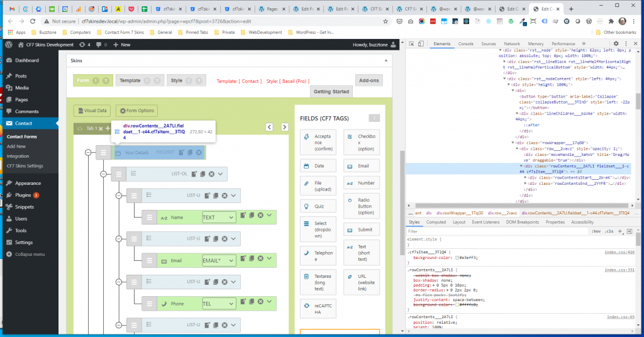Open DevTools settings gear icon
This screenshot has width=644, height=337.
[616, 43]
